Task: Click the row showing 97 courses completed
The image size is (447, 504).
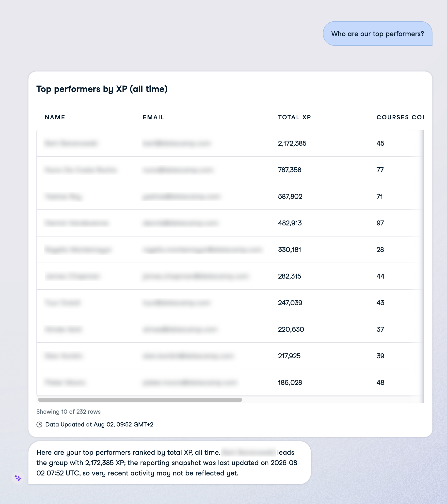Action: pyautogui.click(x=230, y=223)
